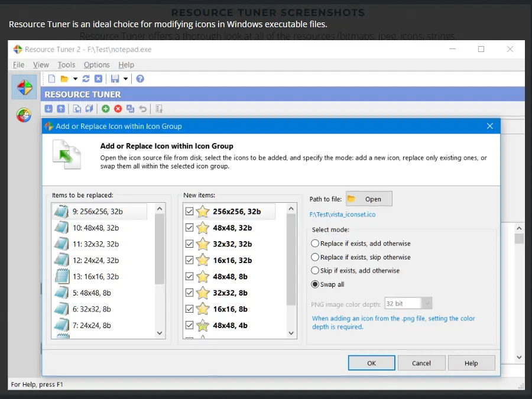The image size is (532, 399).
Task: Close the Add or Replace Icon dialog
Action: point(490,126)
